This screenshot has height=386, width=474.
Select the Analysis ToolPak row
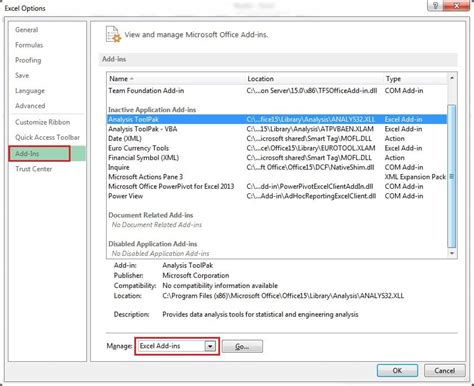click(x=277, y=119)
